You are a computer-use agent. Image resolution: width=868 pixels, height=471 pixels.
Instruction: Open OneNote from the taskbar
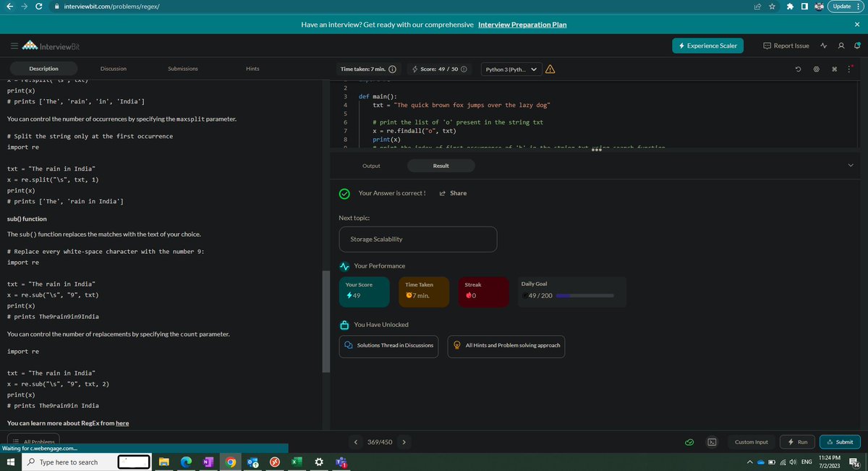point(208,462)
